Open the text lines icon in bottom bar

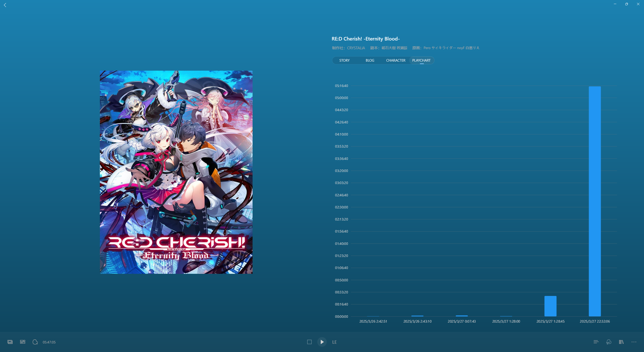pyautogui.click(x=596, y=342)
